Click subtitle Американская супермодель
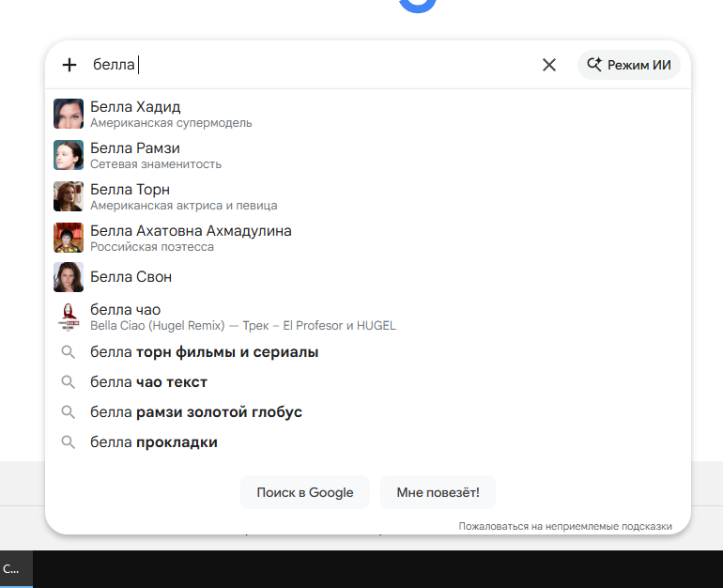 171,123
